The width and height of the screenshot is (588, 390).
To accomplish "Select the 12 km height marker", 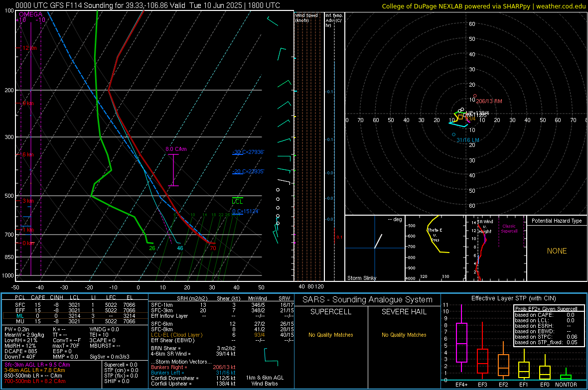I will (x=29, y=48).
